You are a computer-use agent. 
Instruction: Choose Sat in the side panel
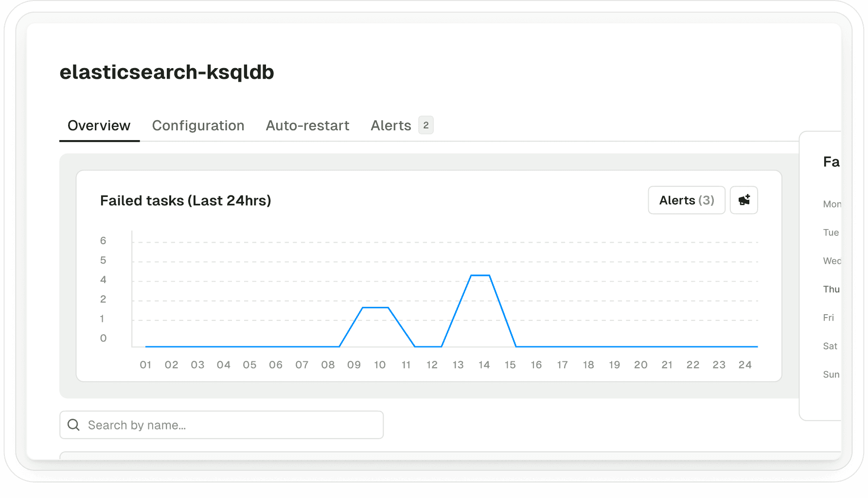tap(830, 346)
